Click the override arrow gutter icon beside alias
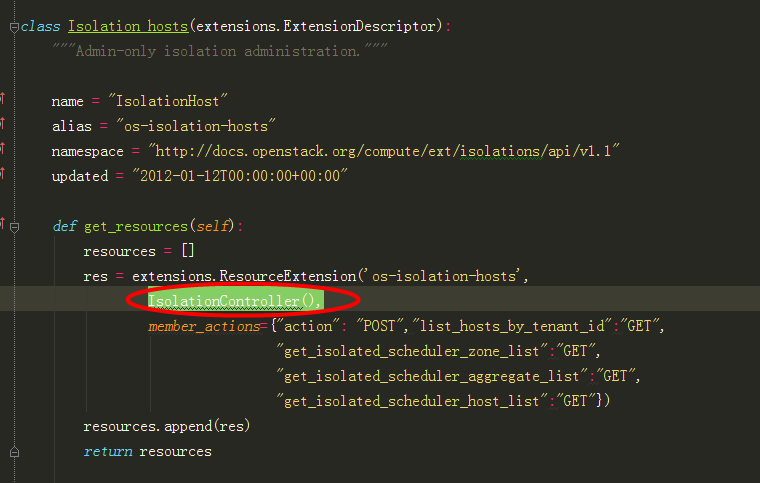The image size is (760, 483). 2,124
